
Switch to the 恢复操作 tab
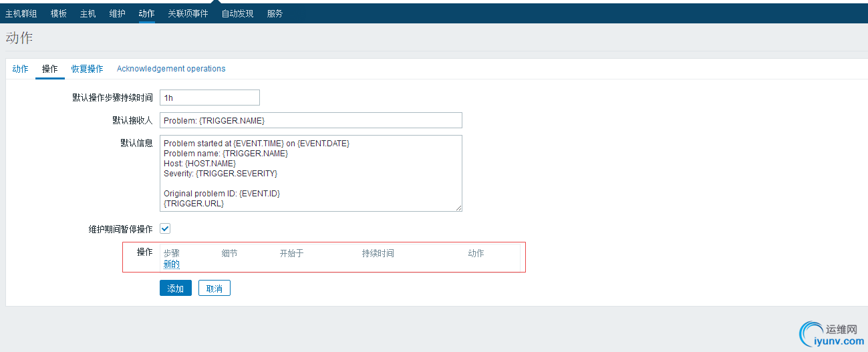87,69
